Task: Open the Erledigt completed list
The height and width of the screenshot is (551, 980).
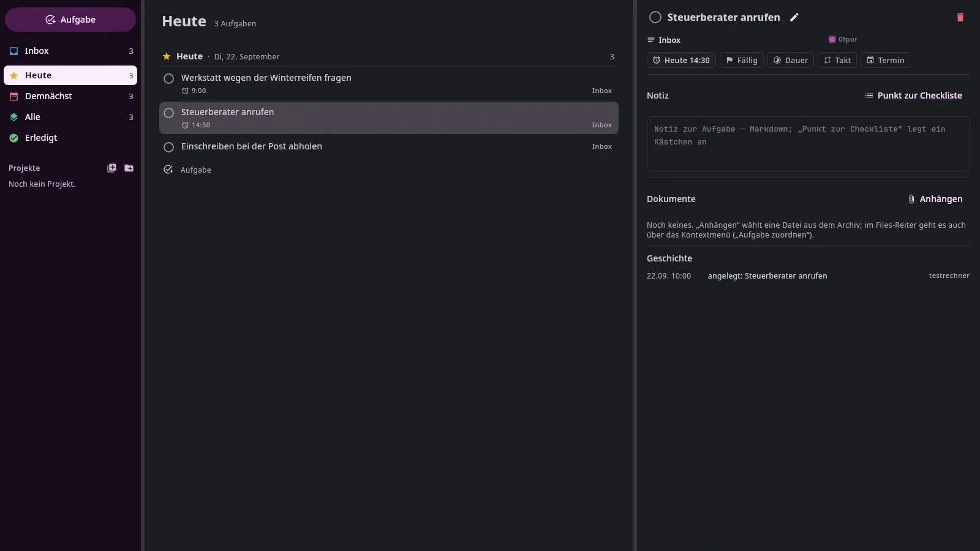Action: tap(70, 138)
